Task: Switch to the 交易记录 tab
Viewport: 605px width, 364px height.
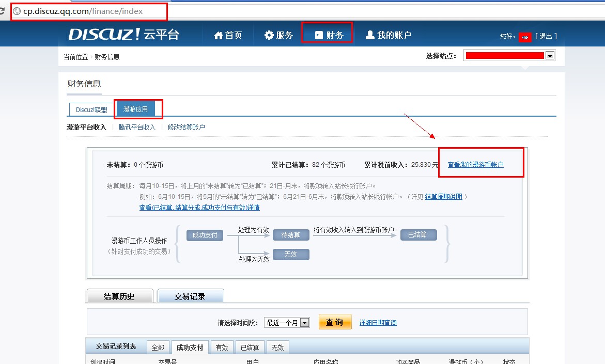Action: (x=191, y=296)
